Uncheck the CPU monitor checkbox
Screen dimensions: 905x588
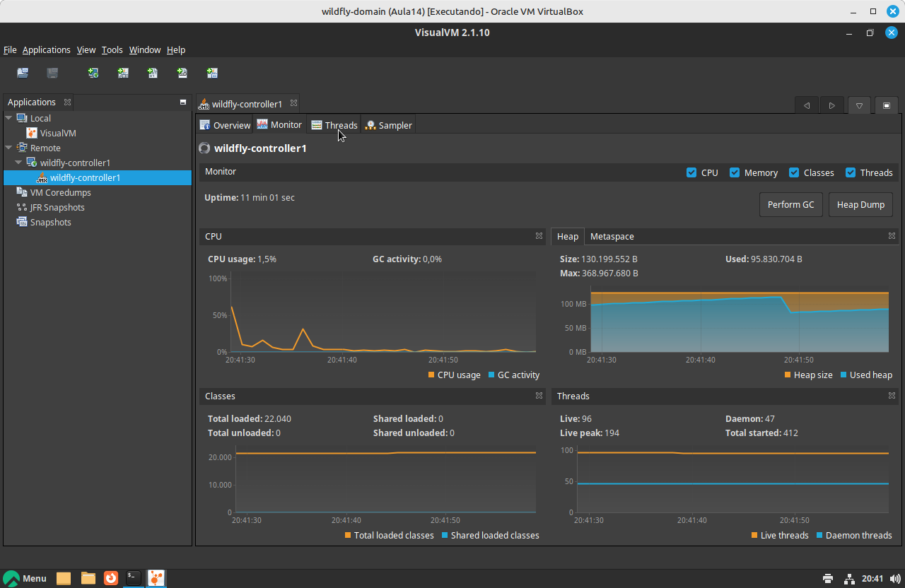point(691,172)
